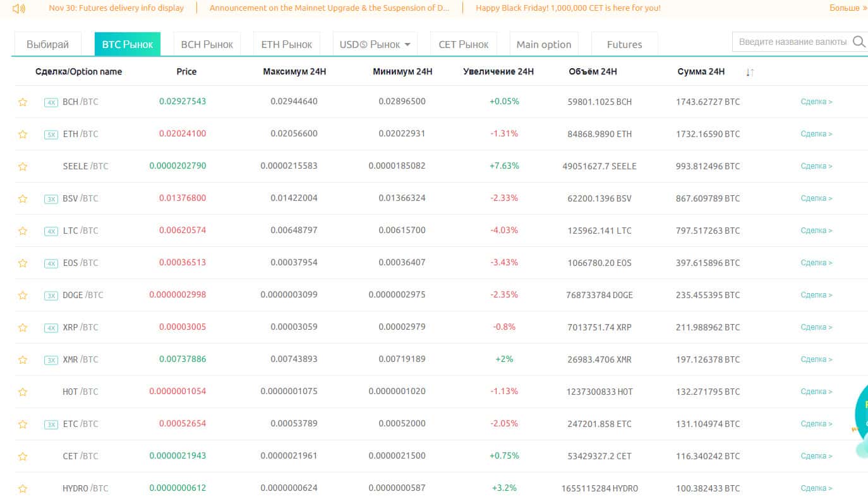Select the HYDRO /BTC pair name
The image size is (868, 499).
click(85, 488)
